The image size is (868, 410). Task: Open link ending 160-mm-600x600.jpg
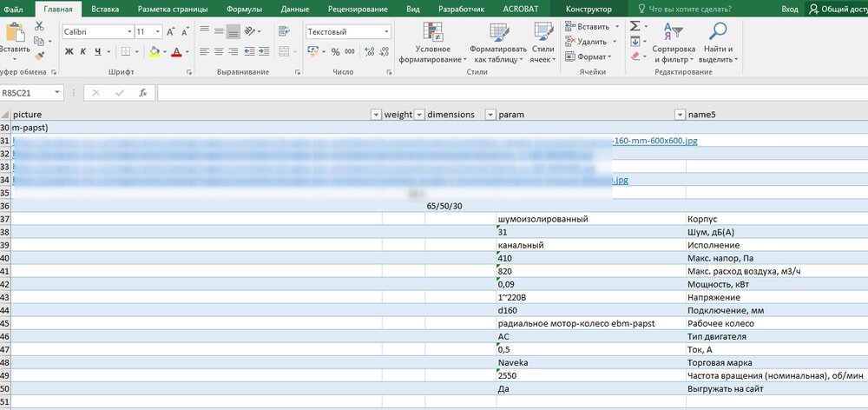(654, 141)
